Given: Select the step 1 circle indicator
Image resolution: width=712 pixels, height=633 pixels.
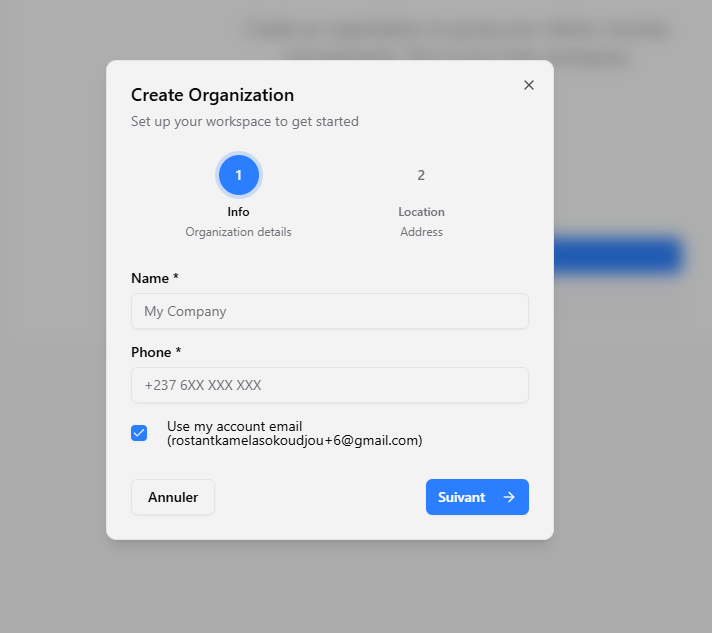Looking at the screenshot, I should point(239,175).
